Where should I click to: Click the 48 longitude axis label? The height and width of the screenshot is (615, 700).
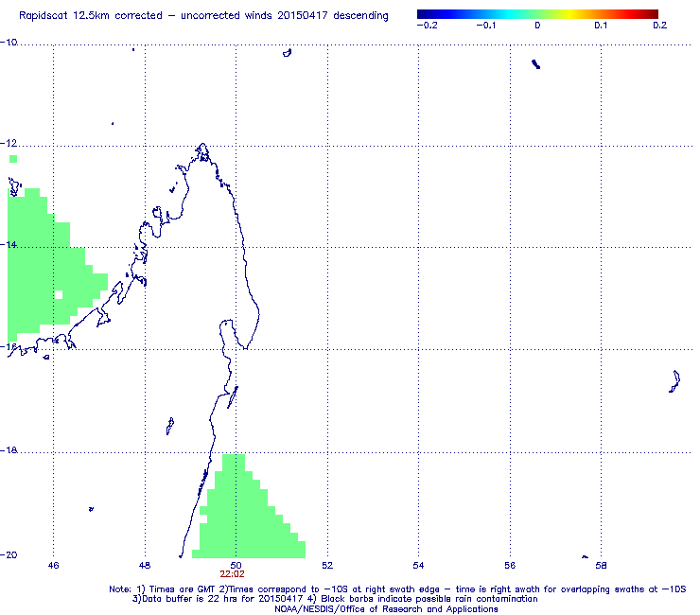coord(145,566)
